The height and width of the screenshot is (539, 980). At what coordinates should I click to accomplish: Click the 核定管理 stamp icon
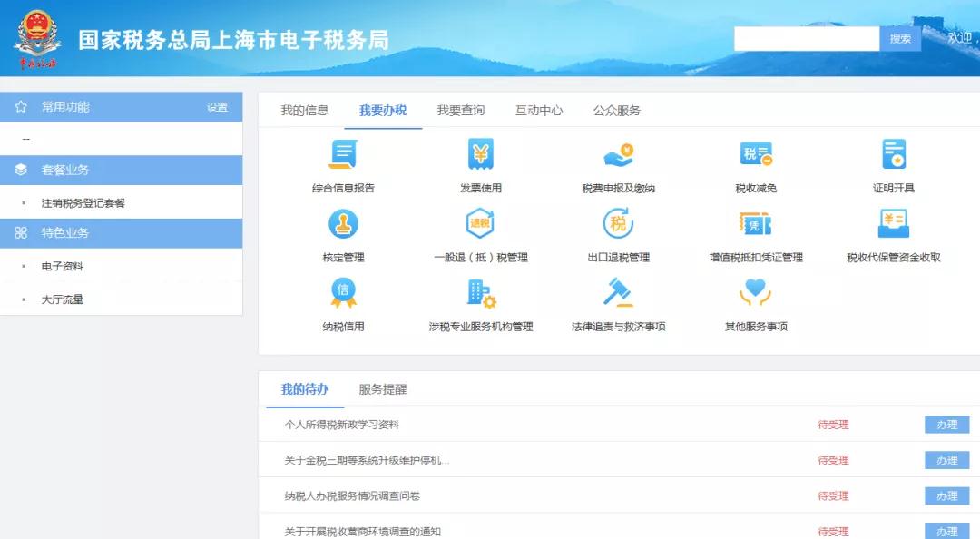pos(343,224)
